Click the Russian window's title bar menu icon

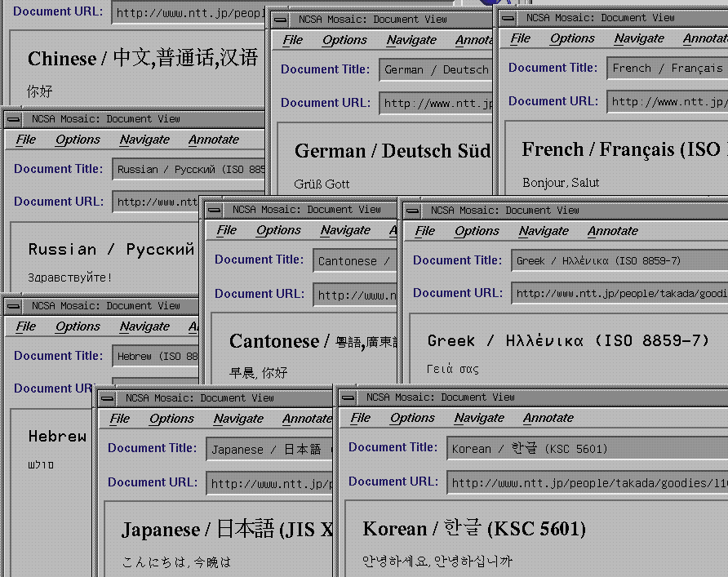[x=14, y=119]
